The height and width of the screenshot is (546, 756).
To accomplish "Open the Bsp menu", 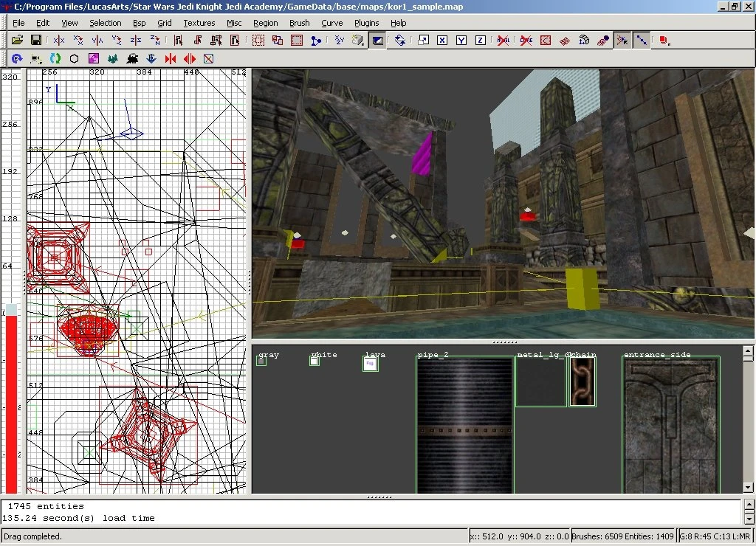I will [x=140, y=23].
